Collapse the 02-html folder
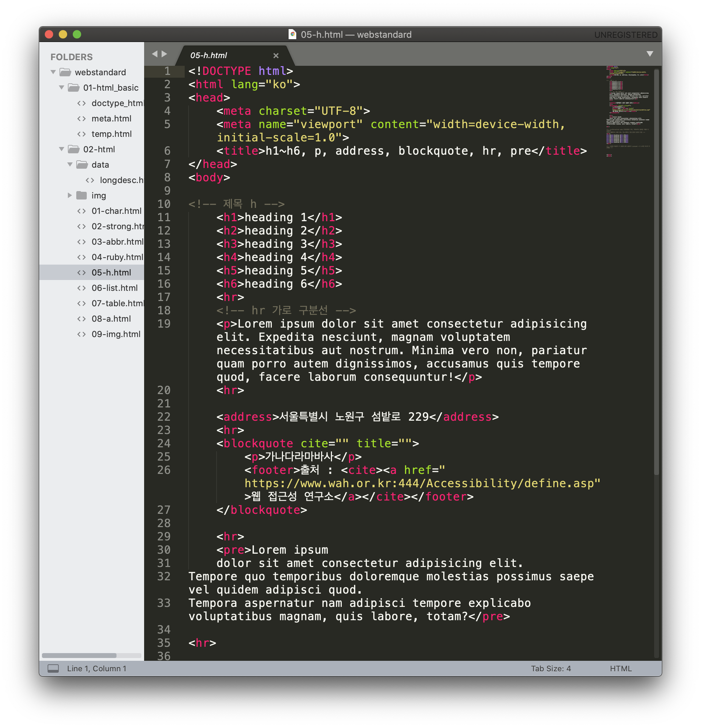 (62, 149)
